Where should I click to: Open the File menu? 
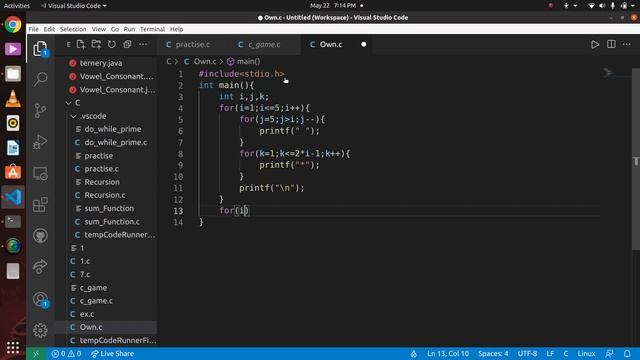(33, 29)
